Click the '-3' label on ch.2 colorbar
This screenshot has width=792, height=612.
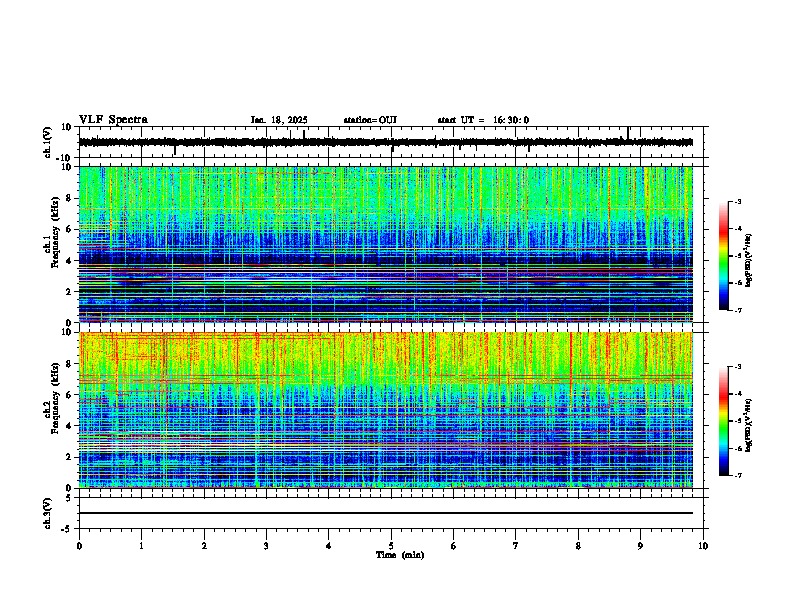737,367
